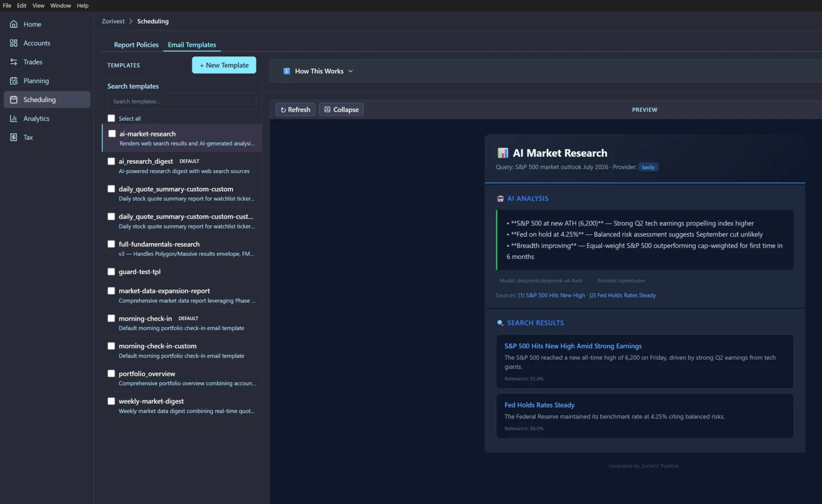Go to Zorivest in the breadcrumb
Image resolution: width=822 pixels, height=504 pixels.
(113, 21)
